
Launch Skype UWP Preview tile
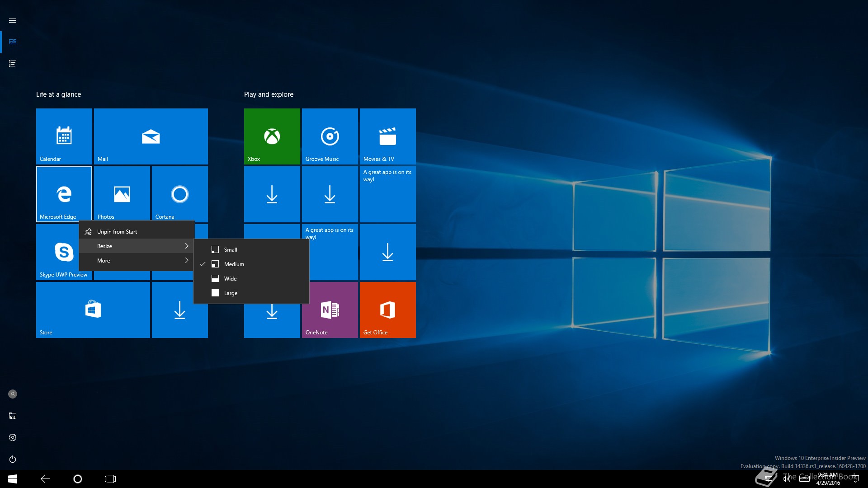57,252
